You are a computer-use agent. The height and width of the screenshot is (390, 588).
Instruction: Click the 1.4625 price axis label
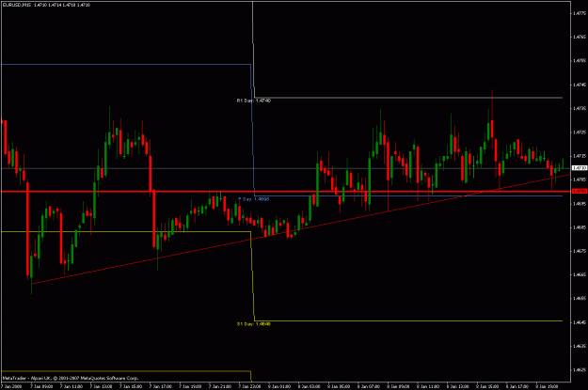tap(580, 369)
